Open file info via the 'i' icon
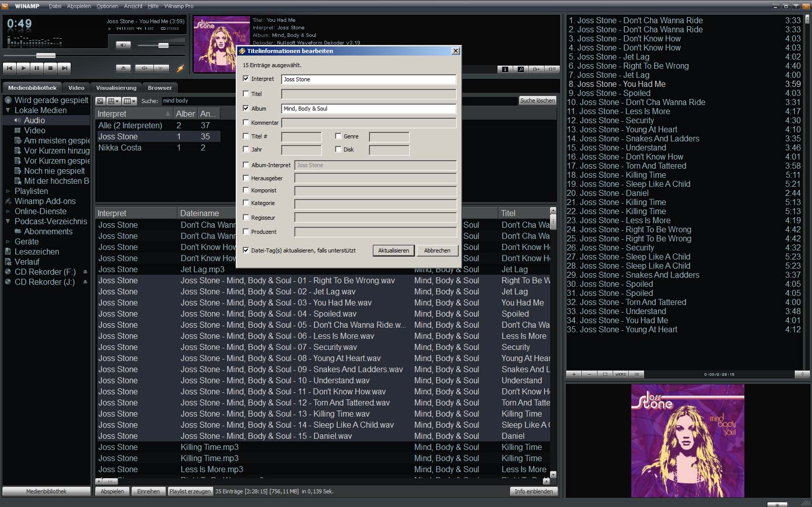 tap(505, 69)
